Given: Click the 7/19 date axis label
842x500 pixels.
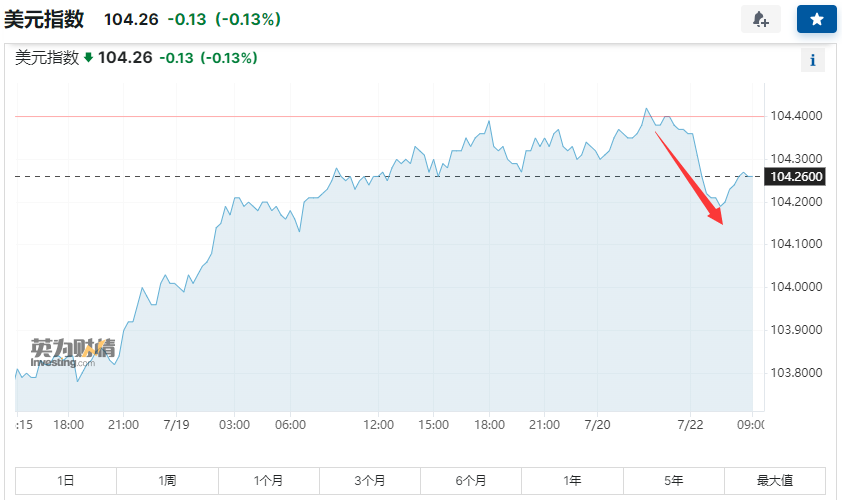Looking at the screenshot, I should pos(176,425).
